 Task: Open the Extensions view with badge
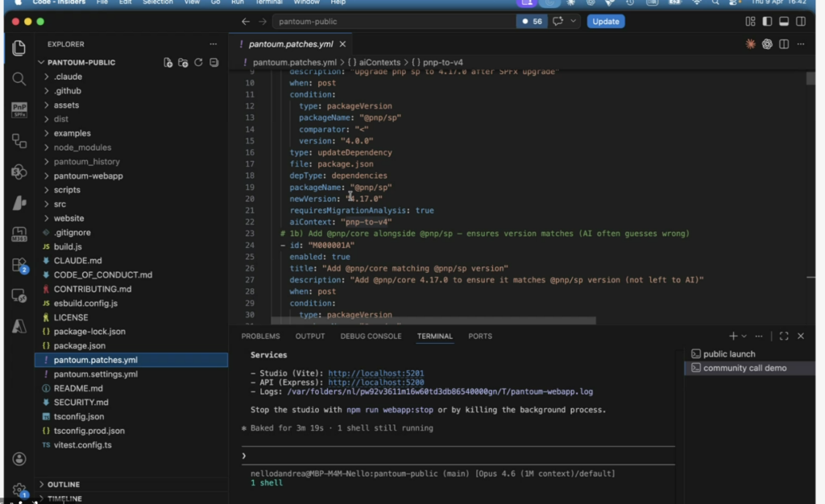click(19, 265)
